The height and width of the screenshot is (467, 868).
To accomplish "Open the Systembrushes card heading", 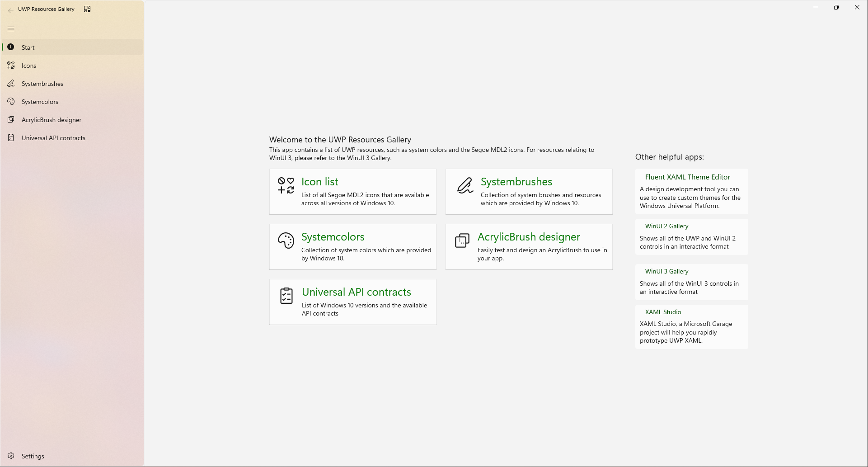I will 516,182.
